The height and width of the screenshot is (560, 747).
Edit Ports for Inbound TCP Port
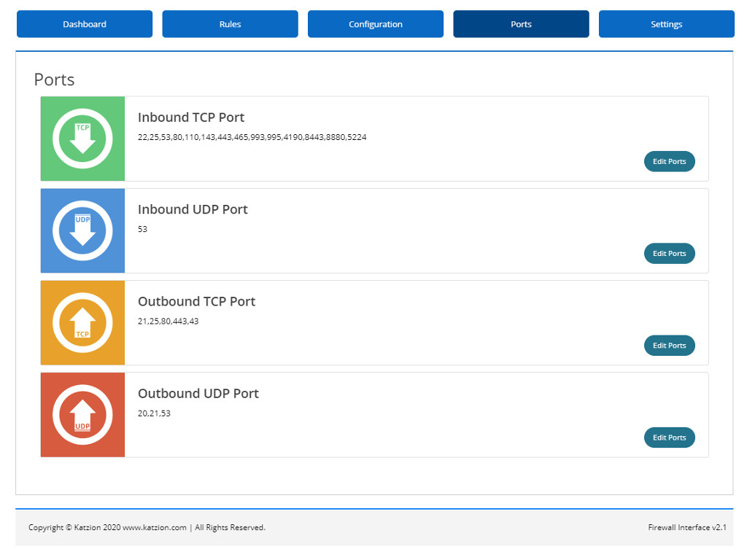click(x=669, y=161)
